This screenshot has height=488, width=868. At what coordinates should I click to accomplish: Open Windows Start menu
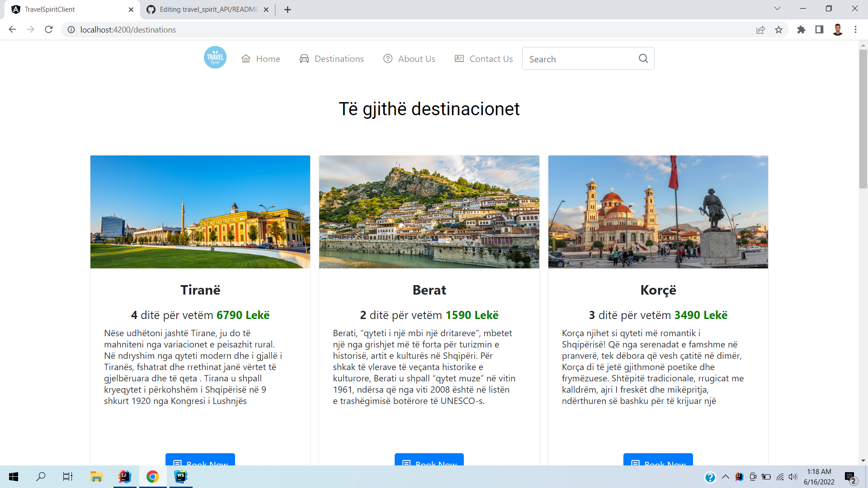click(x=14, y=477)
